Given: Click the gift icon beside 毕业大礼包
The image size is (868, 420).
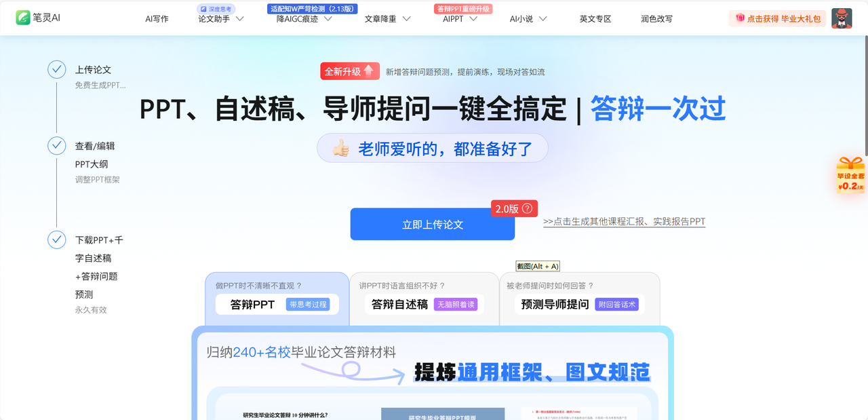Looking at the screenshot, I should tap(739, 18).
